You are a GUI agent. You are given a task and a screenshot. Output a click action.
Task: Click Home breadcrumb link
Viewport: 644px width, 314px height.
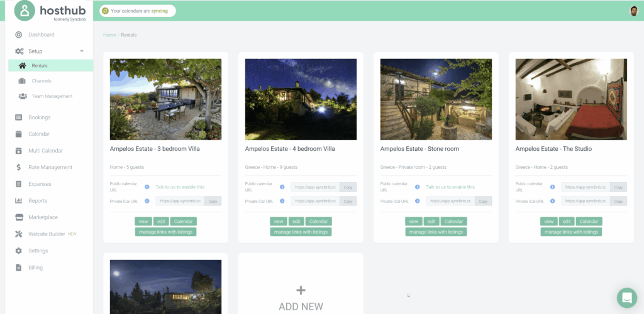pyautogui.click(x=109, y=35)
